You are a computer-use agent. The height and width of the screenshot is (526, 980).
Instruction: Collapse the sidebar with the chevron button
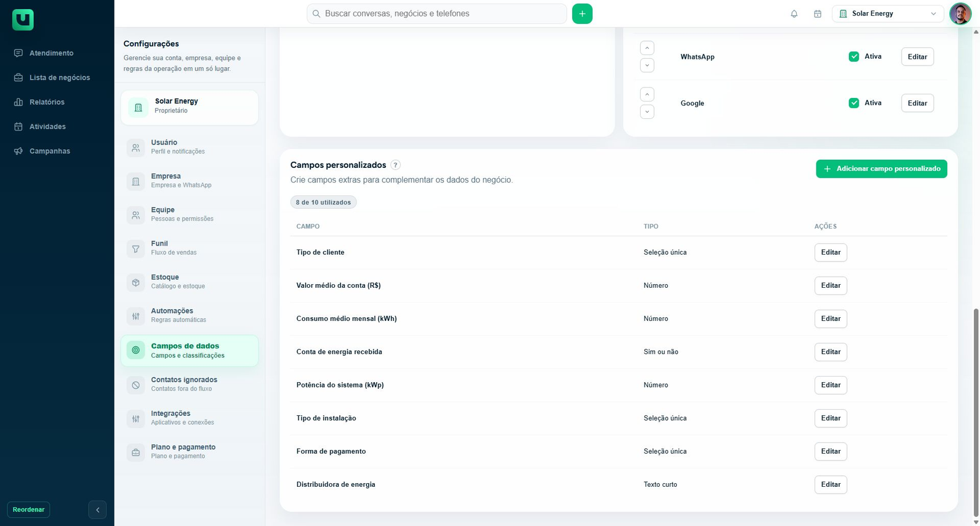click(97, 509)
